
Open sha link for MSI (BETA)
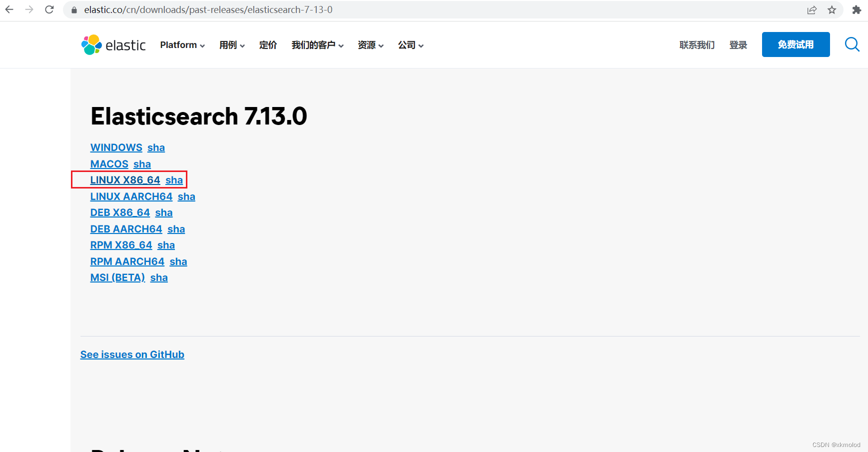point(159,277)
